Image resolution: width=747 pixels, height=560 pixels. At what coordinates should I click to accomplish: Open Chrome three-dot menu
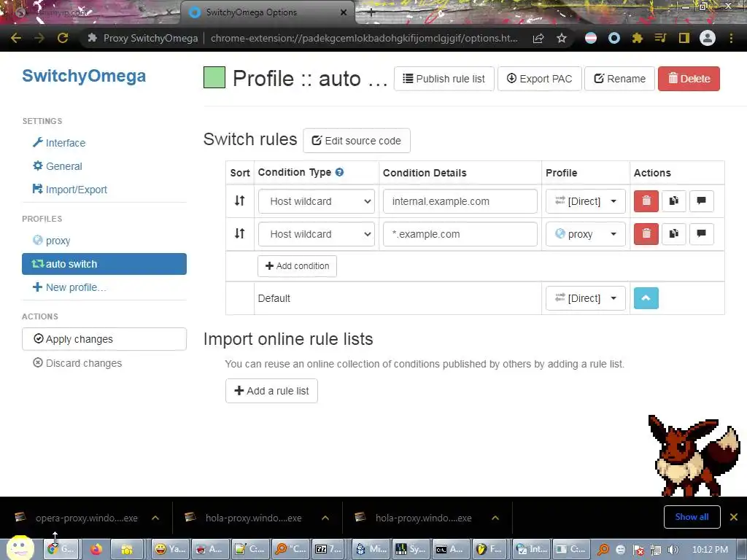pyautogui.click(x=731, y=38)
